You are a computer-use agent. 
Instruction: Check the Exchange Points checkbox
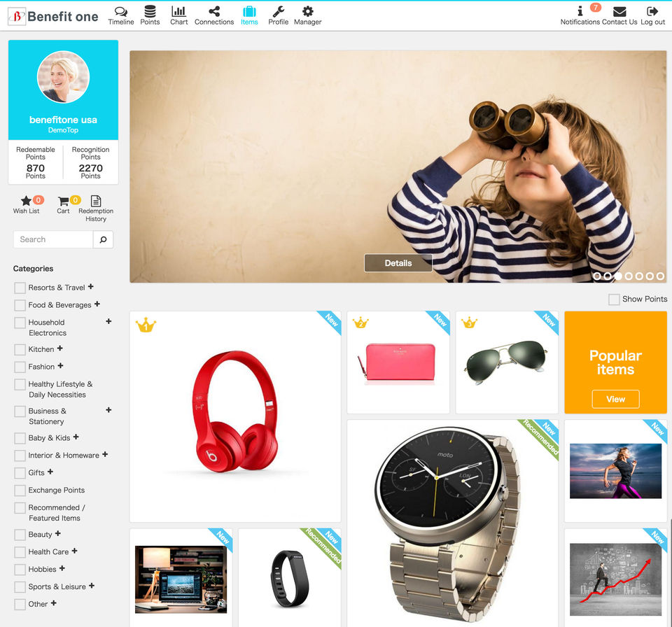coord(20,491)
